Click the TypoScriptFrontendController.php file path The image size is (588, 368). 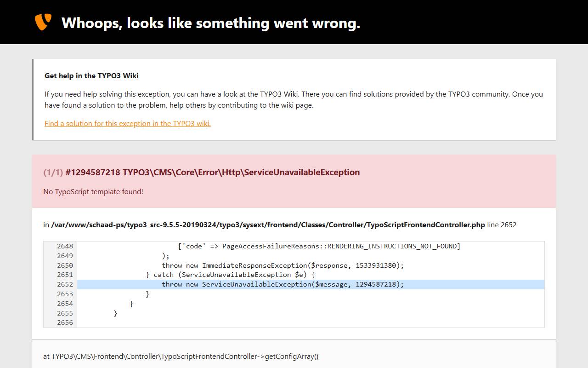coord(268,225)
